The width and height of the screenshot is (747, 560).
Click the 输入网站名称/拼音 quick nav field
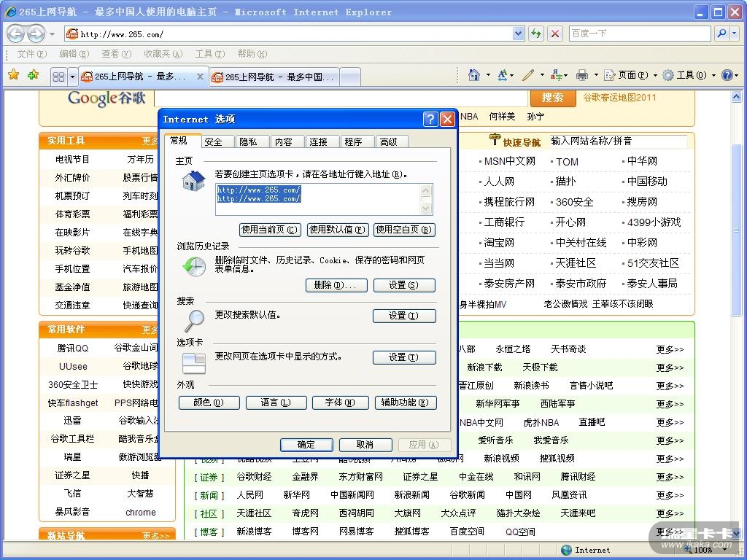pos(619,141)
